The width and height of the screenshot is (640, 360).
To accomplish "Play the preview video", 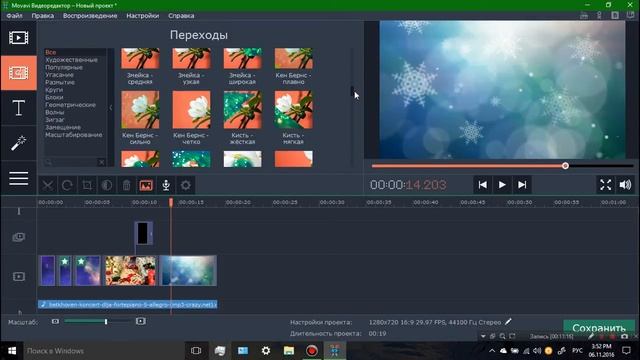I will tap(502, 185).
